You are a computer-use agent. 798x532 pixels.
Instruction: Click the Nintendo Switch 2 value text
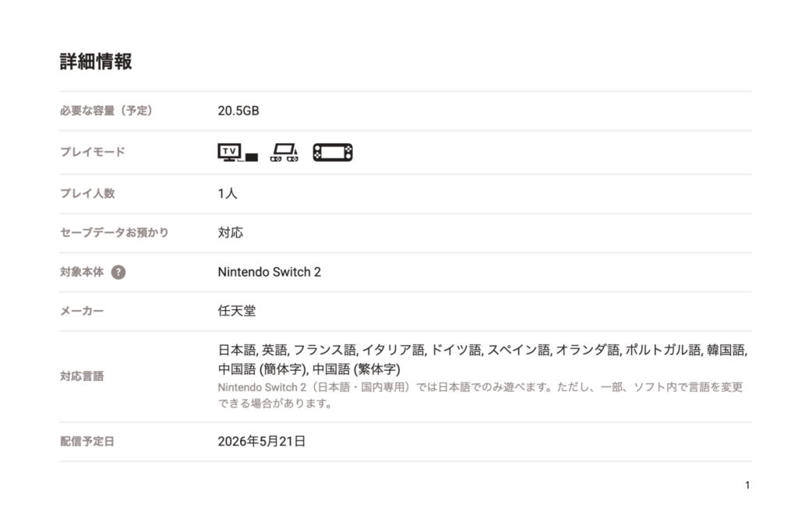click(269, 272)
